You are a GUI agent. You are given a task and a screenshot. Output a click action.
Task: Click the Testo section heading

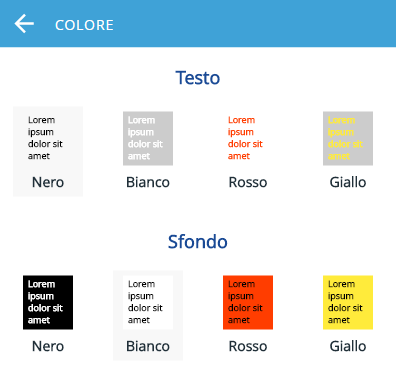pyautogui.click(x=198, y=78)
